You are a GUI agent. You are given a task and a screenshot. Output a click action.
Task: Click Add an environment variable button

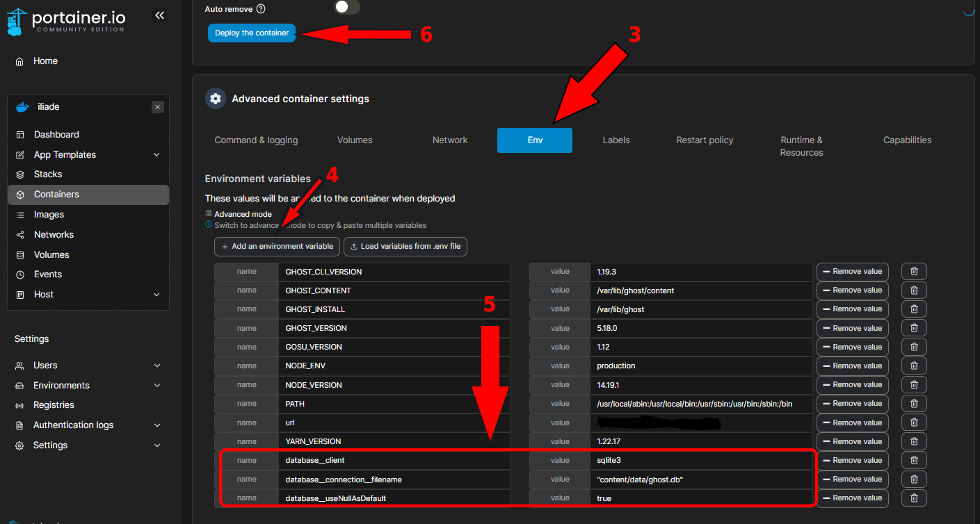click(x=277, y=247)
